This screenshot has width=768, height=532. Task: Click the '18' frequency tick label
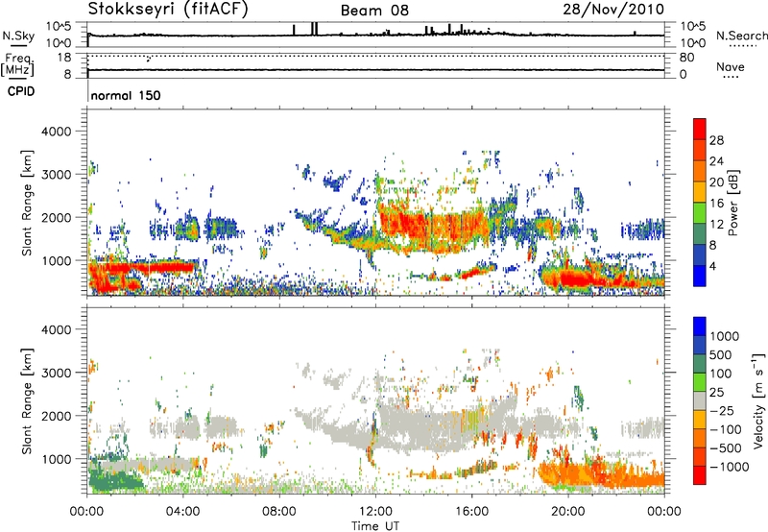[x=63, y=58]
